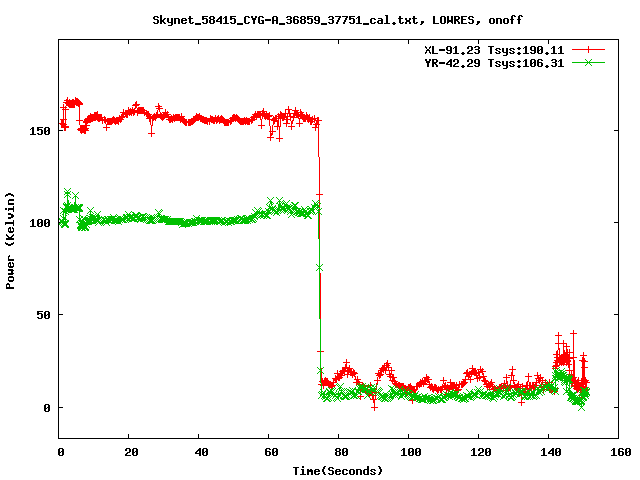640x480 pixels.
Task: Select the legend entry YR-42.29 Tsys:106.31
Action: click(x=494, y=63)
